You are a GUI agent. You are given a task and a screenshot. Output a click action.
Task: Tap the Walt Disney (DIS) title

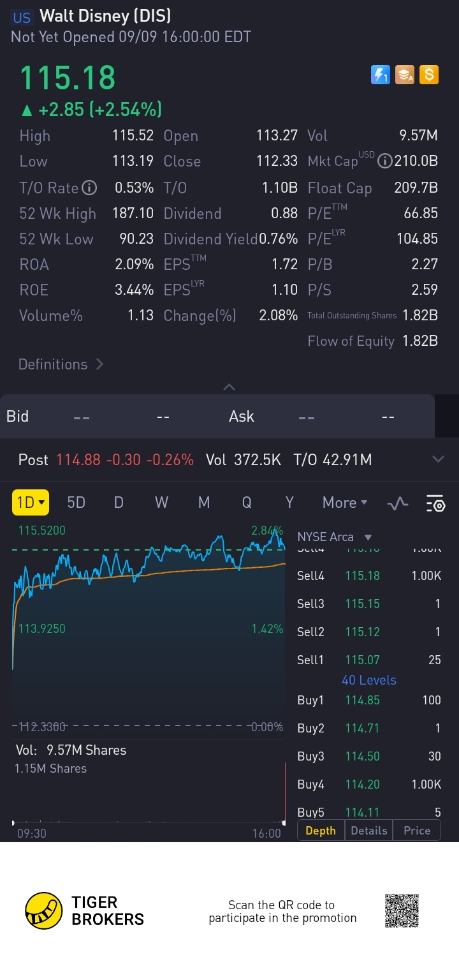(x=105, y=16)
